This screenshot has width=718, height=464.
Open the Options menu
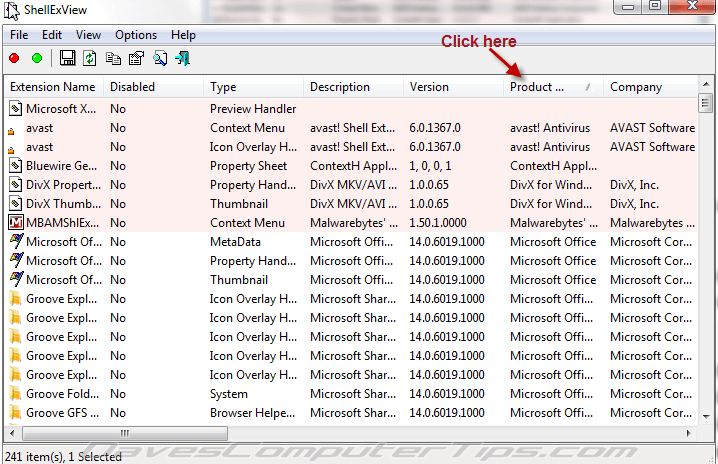(136, 35)
